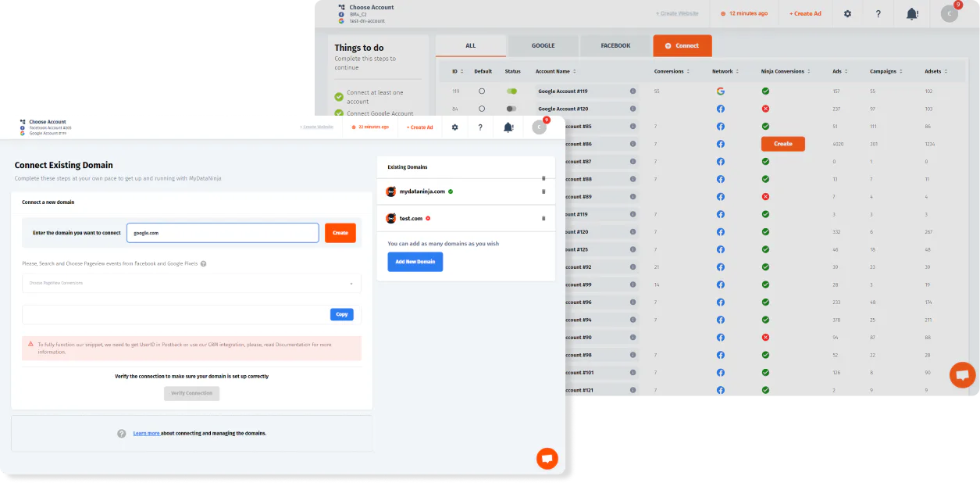
Task: Click help icon beside Learn more link
Action: click(122, 433)
